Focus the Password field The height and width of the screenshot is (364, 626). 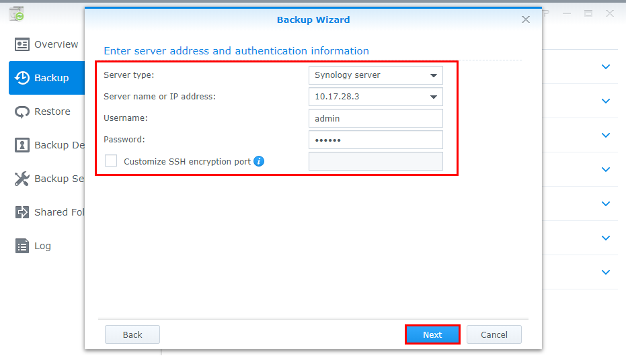[x=375, y=140]
